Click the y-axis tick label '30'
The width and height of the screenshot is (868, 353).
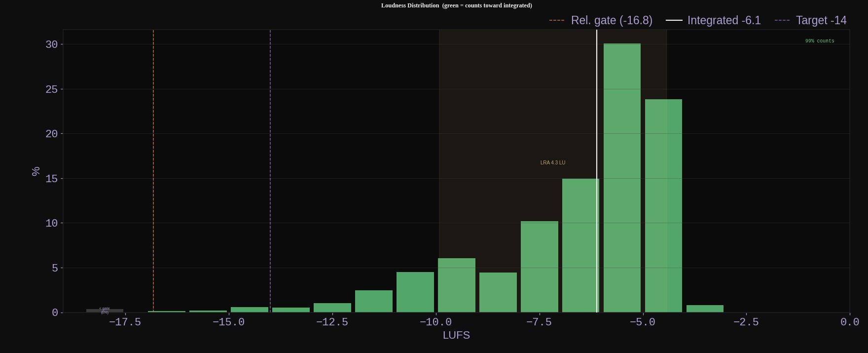[51, 44]
